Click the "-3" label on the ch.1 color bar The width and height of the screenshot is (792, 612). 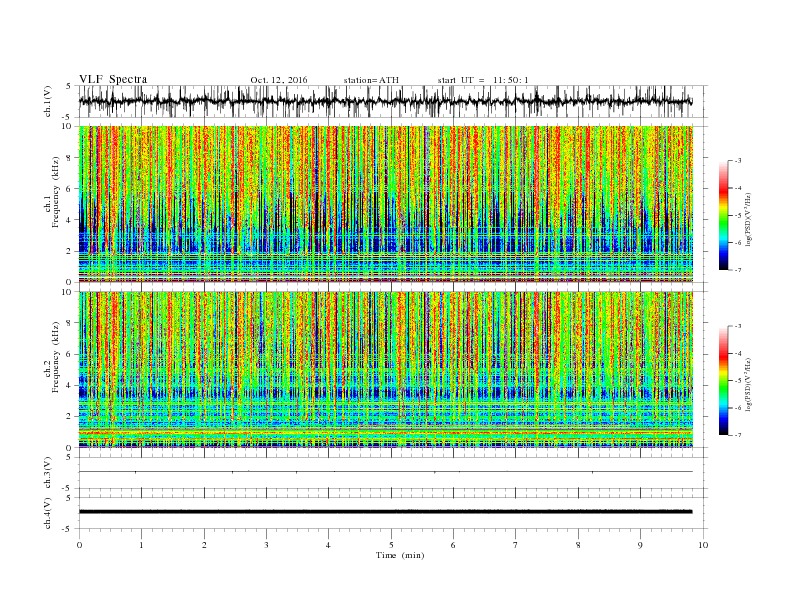point(737,161)
